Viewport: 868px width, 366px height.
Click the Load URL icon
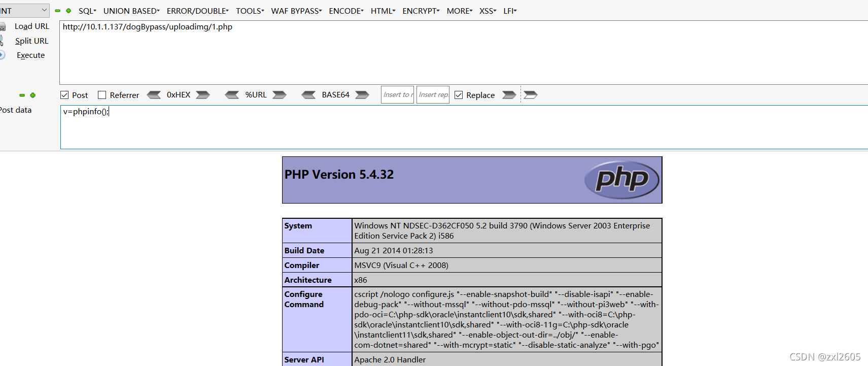[3, 26]
